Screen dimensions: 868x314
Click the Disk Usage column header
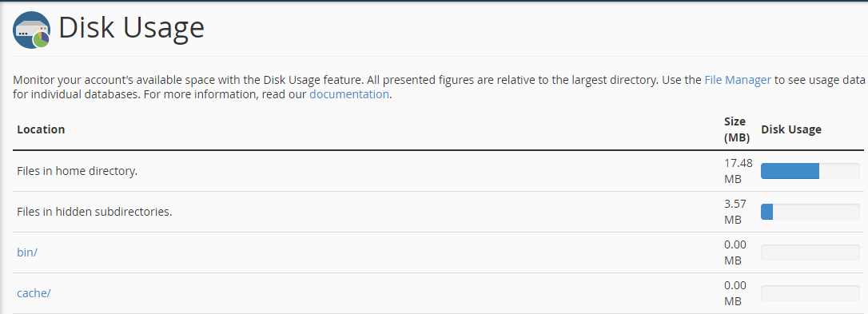click(791, 129)
